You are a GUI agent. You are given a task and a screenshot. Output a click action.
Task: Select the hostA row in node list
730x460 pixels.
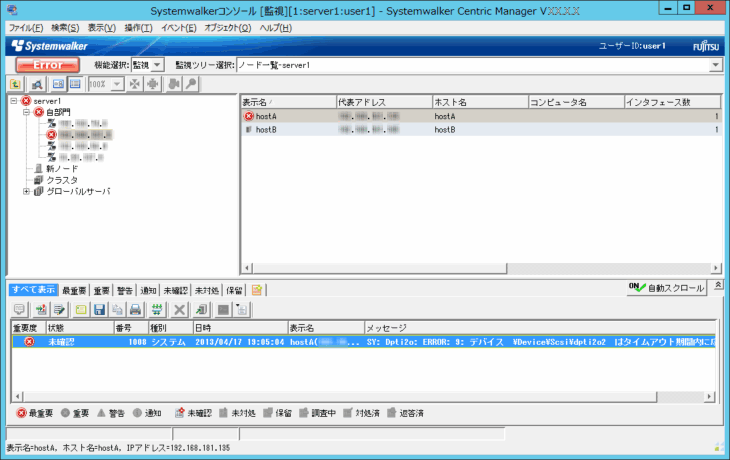(x=481, y=116)
